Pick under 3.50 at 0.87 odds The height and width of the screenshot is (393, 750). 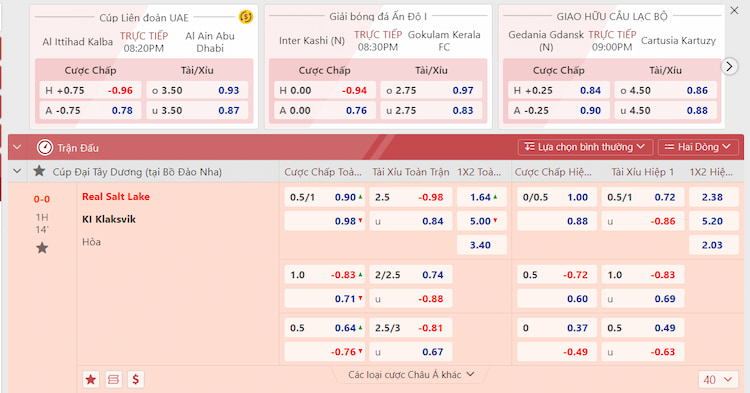(x=197, y=110)
